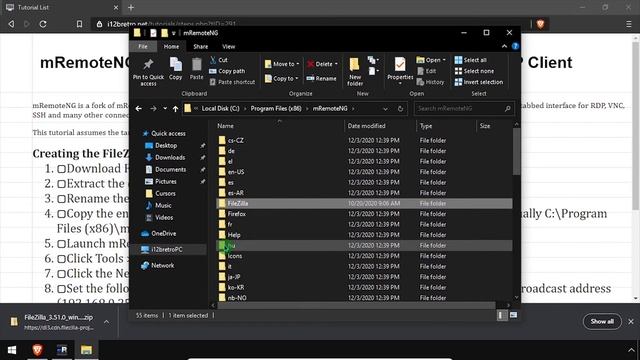The height and width of the screenshot is (360, 640).
Task: Select all items in folder
Action: 471,60
